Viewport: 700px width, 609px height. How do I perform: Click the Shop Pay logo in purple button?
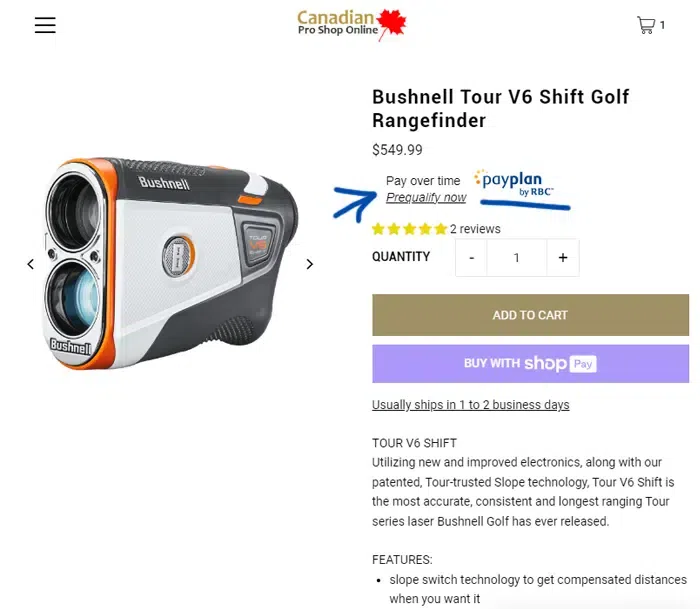coord(560,363)
